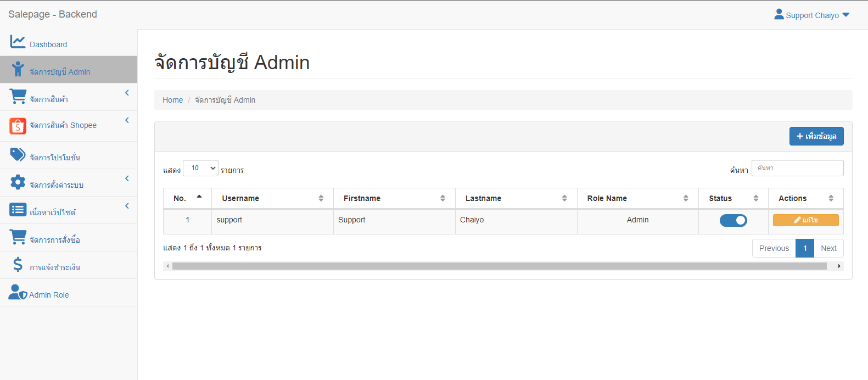
Task: Click the ค้นหา search input field
Action: pos(797,168)
